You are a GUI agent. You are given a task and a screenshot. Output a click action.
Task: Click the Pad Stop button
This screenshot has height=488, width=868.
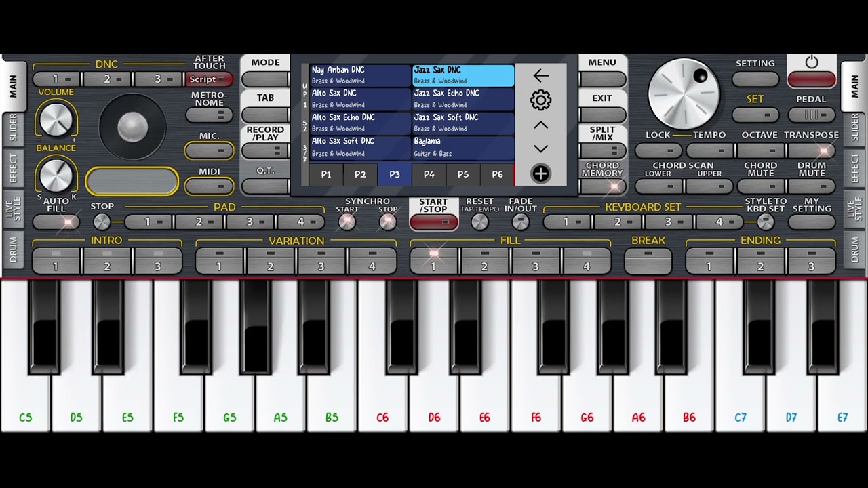[x=102, y=222]
